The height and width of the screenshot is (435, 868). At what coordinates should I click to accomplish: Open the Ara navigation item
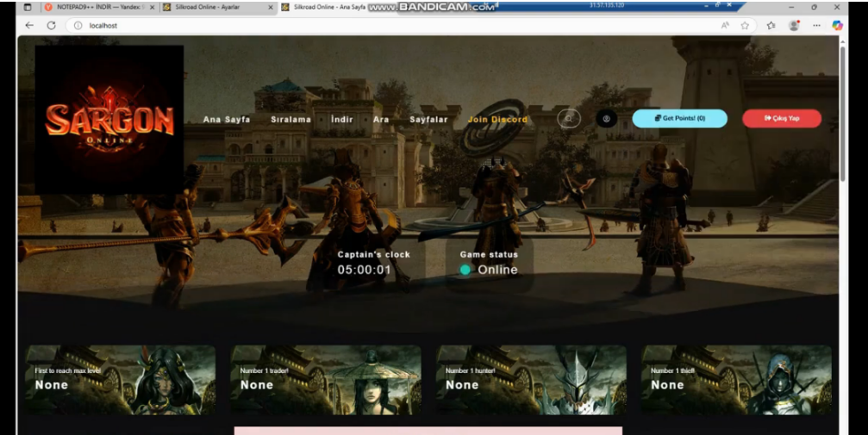(381, 119)
